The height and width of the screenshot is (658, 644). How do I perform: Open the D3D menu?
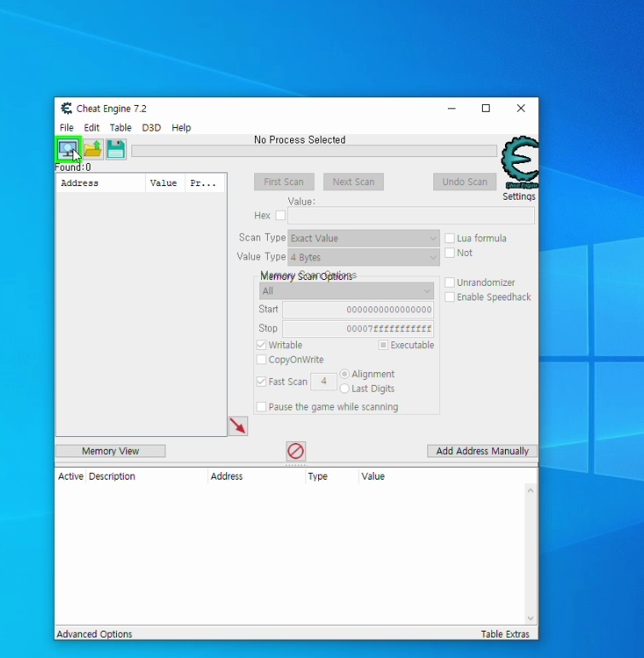click(152, 127)
